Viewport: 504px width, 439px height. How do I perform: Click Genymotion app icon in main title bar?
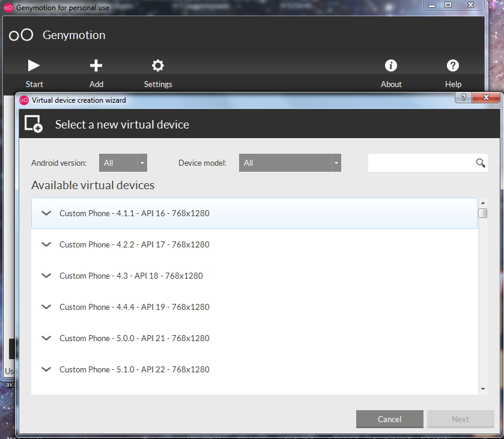click(x=8, y=7)
